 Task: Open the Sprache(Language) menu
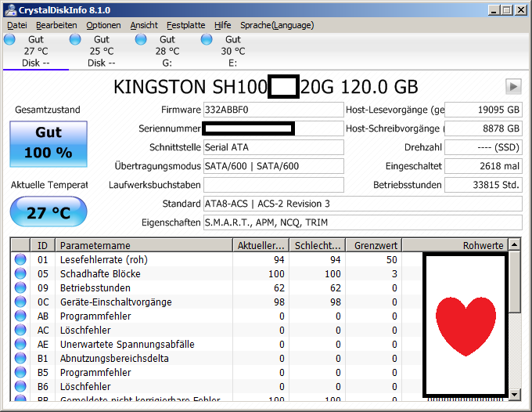[x=277, y=25]
